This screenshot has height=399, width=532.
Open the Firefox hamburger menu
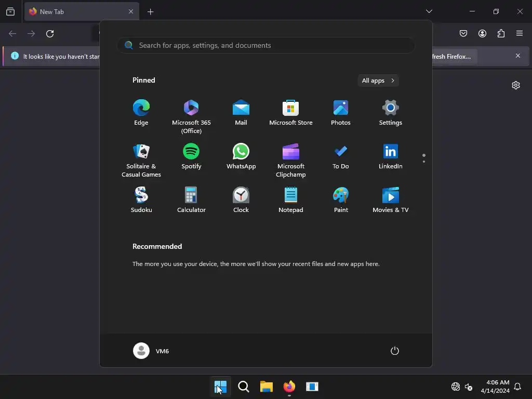click(x=520, y=33)
